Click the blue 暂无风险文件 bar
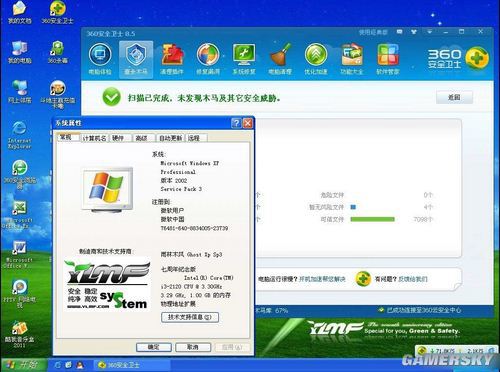 click(353, 207)
